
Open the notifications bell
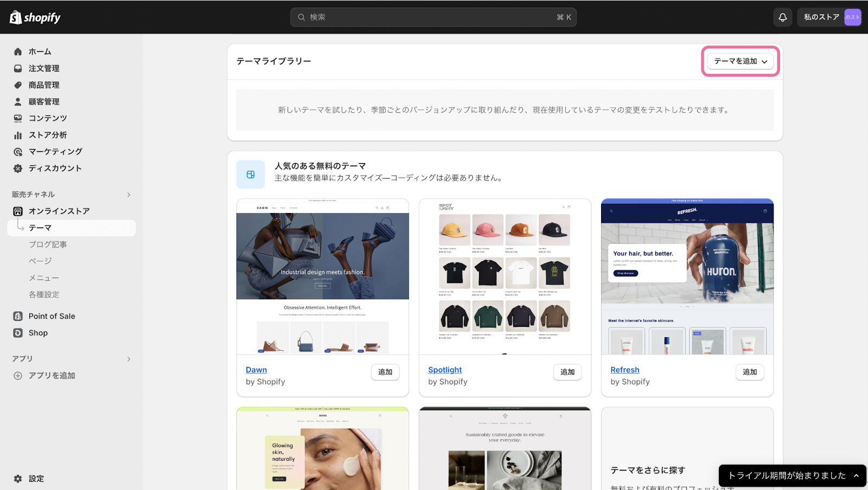pos(783,17)
